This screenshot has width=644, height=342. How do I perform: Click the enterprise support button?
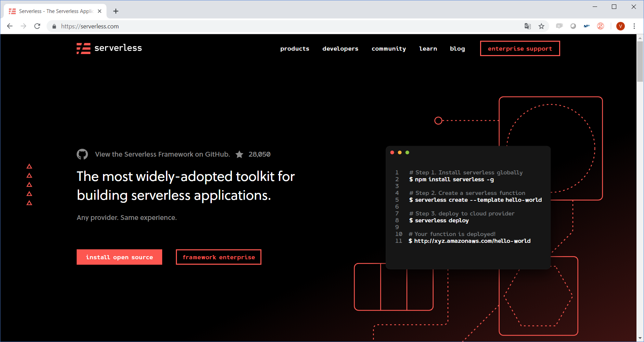pos(520,49)
